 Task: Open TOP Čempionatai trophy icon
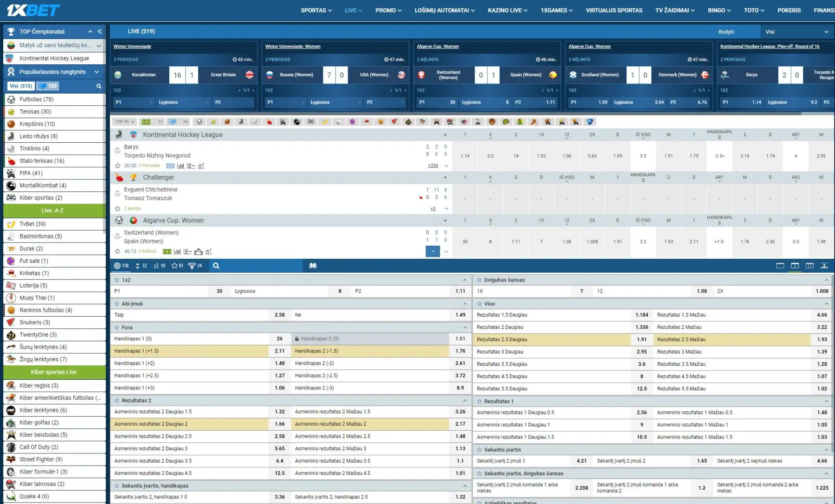tap(11, 32)
